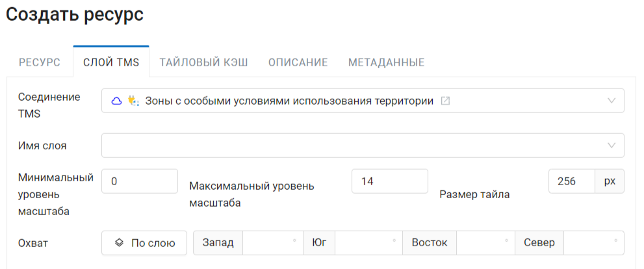Expand the Имя слоя dropdown arrow
Image resolution: width=644 pixels, height=269 pixels.
[612, 146]
